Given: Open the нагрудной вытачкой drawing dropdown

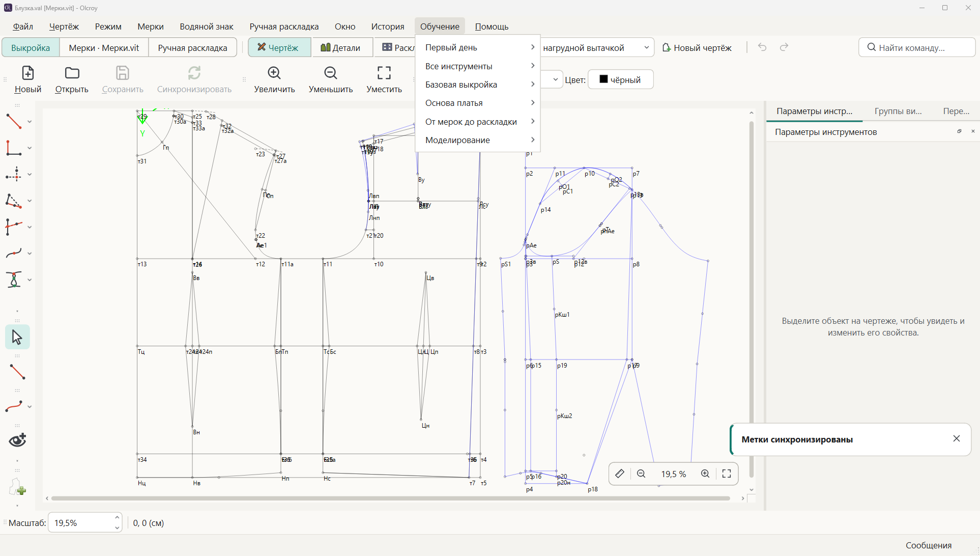Looking at the screenshot, I should tap(596, 47).
